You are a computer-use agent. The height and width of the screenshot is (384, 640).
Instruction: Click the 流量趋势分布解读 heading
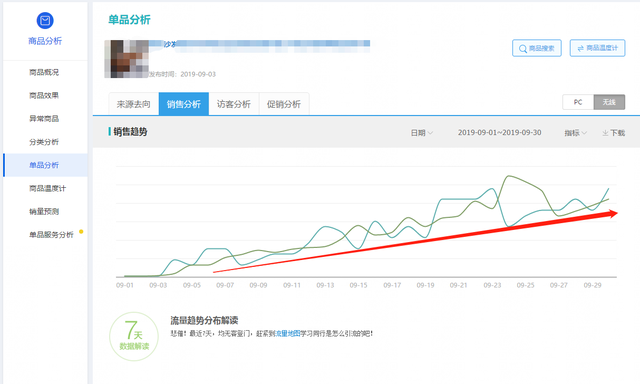(204, 320)
